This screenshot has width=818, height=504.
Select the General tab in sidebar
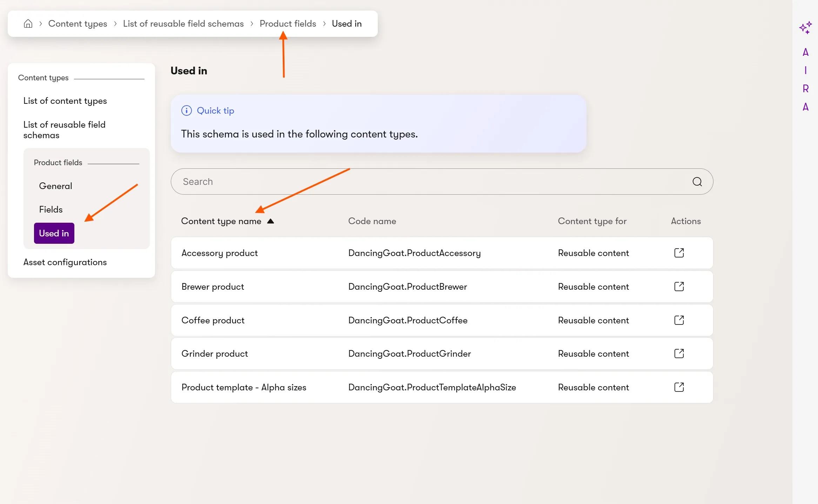[55, 186]
